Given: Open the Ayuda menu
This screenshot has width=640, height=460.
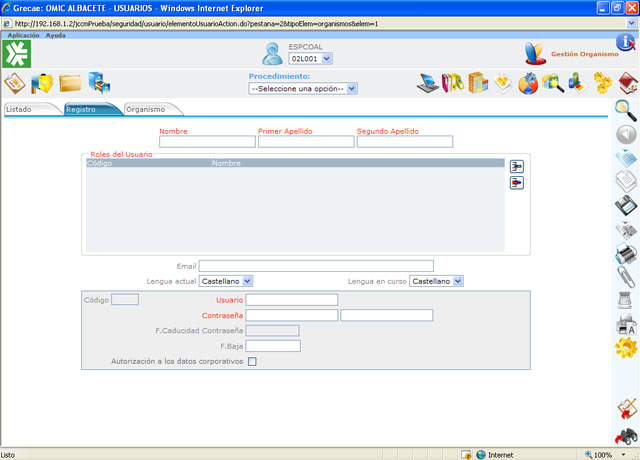Looking at the screenshot, I should point(56,36).
